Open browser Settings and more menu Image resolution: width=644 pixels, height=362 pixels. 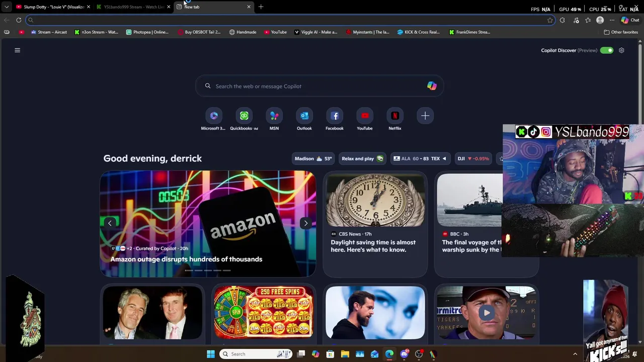pos(612,20)
